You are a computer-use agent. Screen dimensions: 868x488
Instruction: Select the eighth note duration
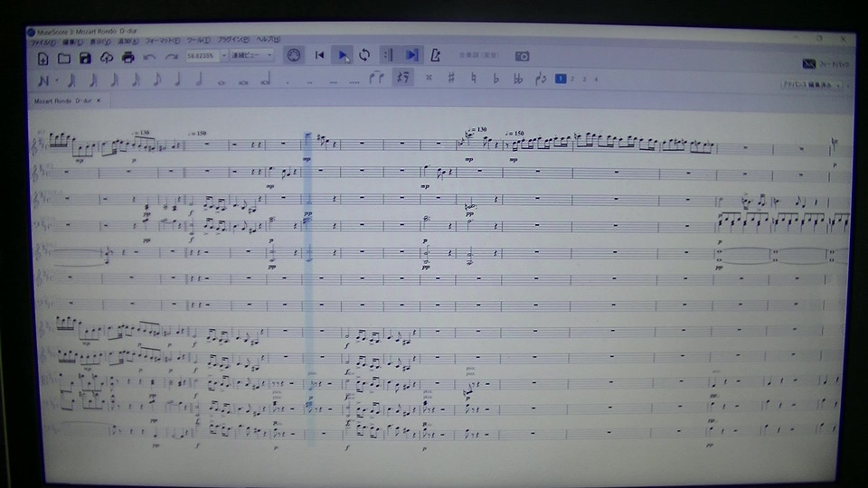pyautogui.click(x=157, y=80)
